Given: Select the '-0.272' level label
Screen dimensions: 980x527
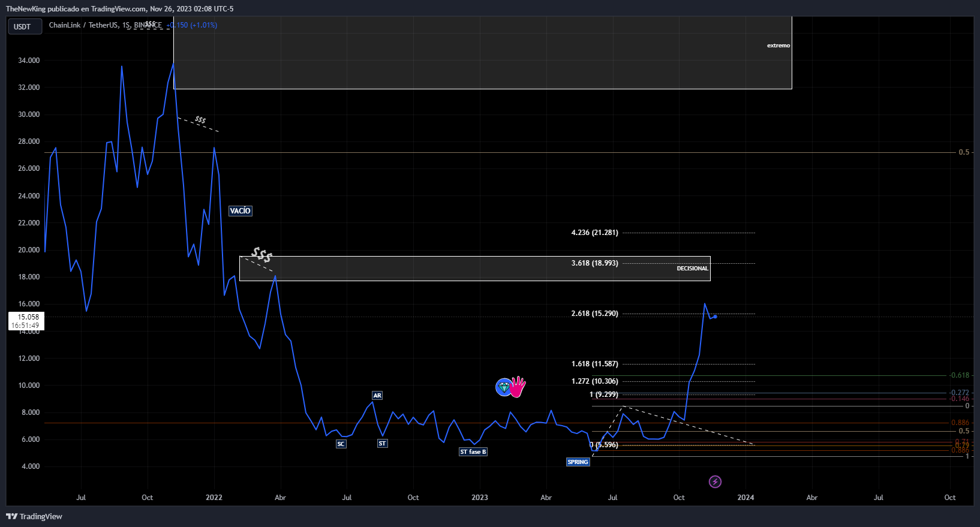Looking at the screenshot, I should 959,393.
